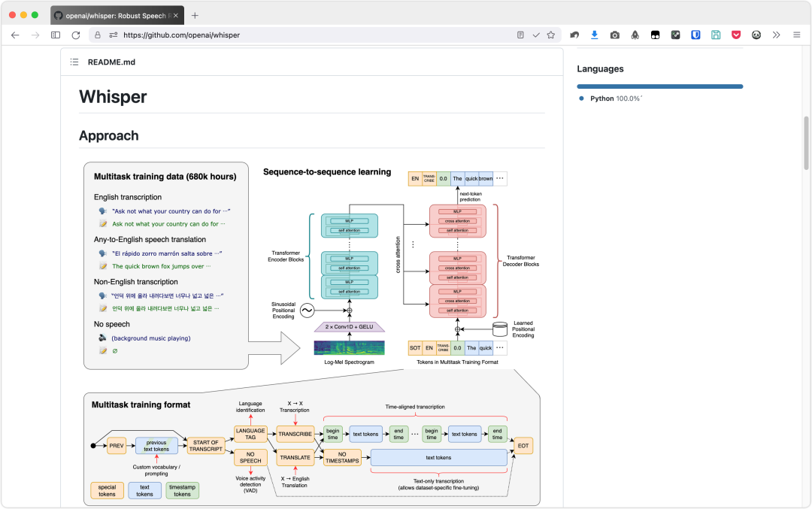Image resolution: width=812 pixels, height=509 pixels.
Task: Open a new tab with plus button
Action: (195, 15)
